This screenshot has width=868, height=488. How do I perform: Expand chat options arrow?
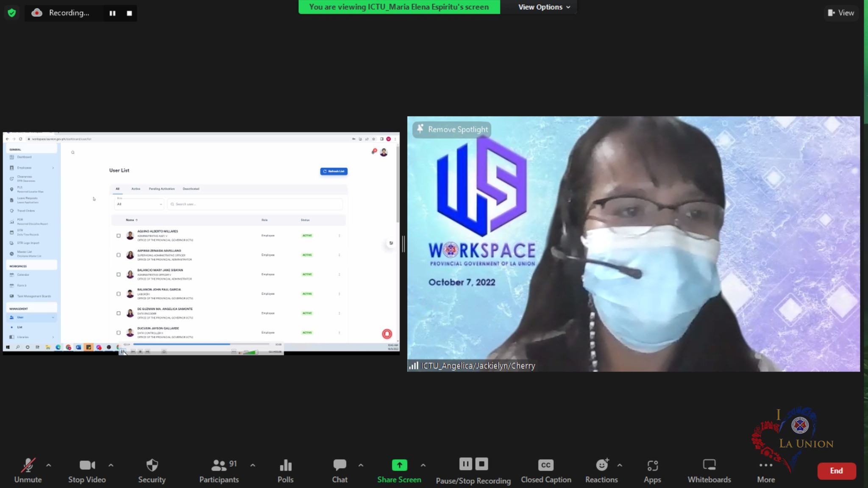tap(361, 465)
